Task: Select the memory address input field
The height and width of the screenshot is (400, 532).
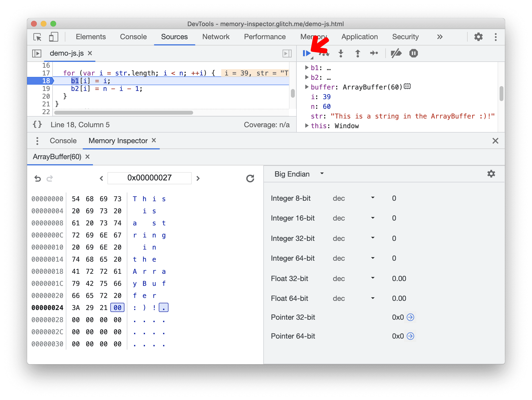Action: click(149, 177)
